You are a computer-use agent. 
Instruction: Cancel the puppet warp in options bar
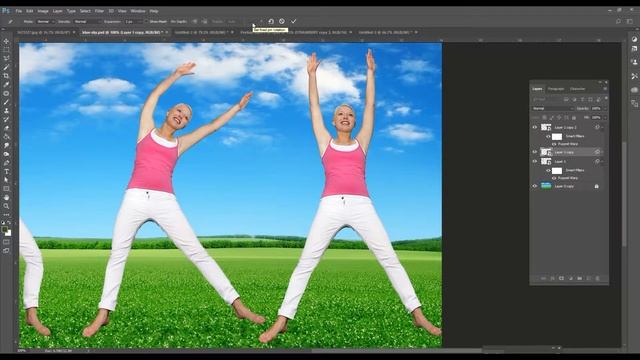coord(282,21)
